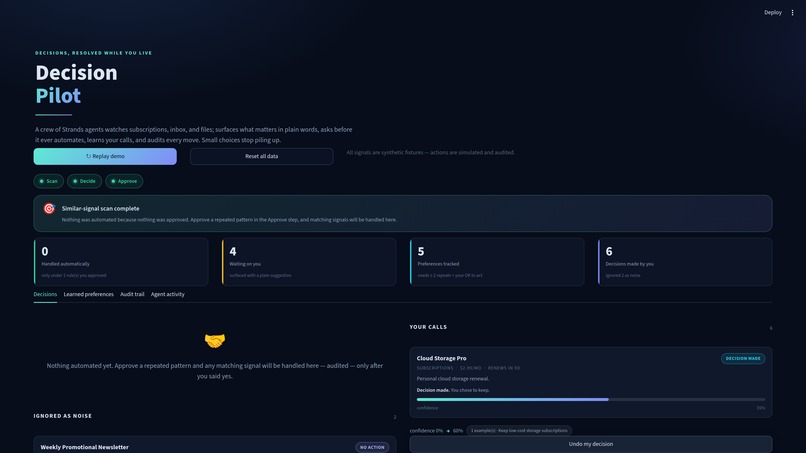Click the target icon in scan banner
806x453 pixels.
(49, 208)
